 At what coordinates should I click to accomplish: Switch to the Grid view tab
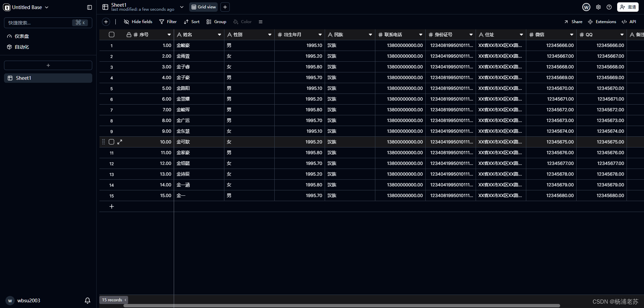[x=204, y=7]
